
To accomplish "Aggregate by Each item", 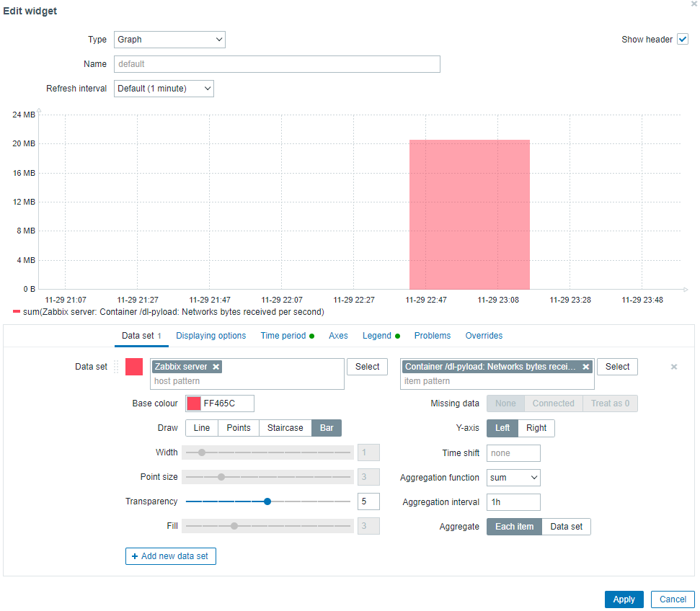I will (514, 527).
